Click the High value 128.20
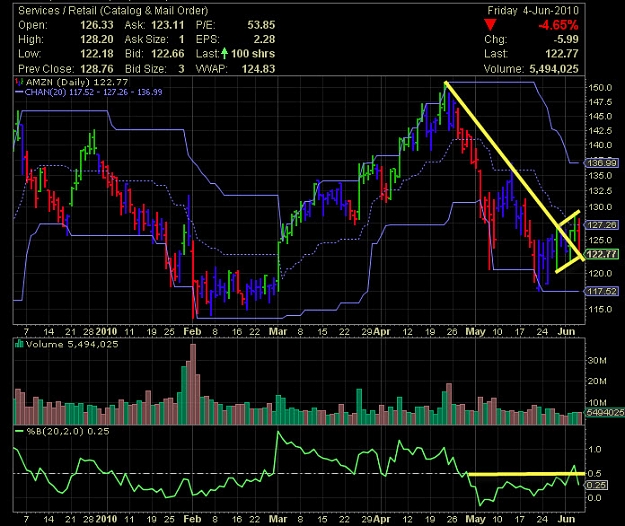Viewport: 625px width, 526px height. coord(97,39)
